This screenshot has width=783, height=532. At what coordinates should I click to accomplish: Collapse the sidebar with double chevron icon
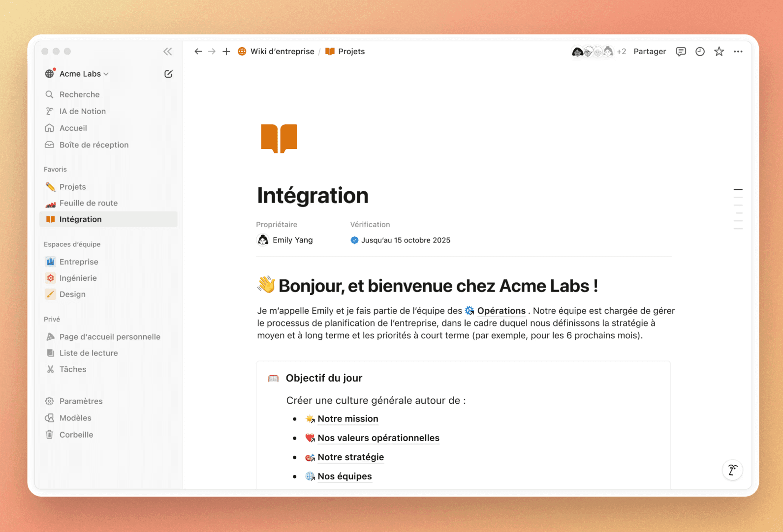(x=168, y=52)
